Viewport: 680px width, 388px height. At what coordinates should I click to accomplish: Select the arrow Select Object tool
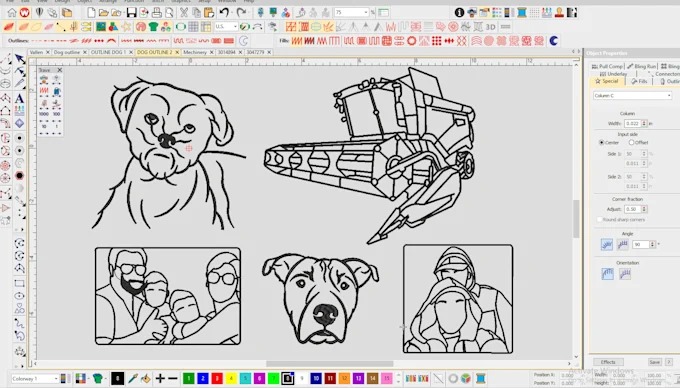tap(20, 59)
